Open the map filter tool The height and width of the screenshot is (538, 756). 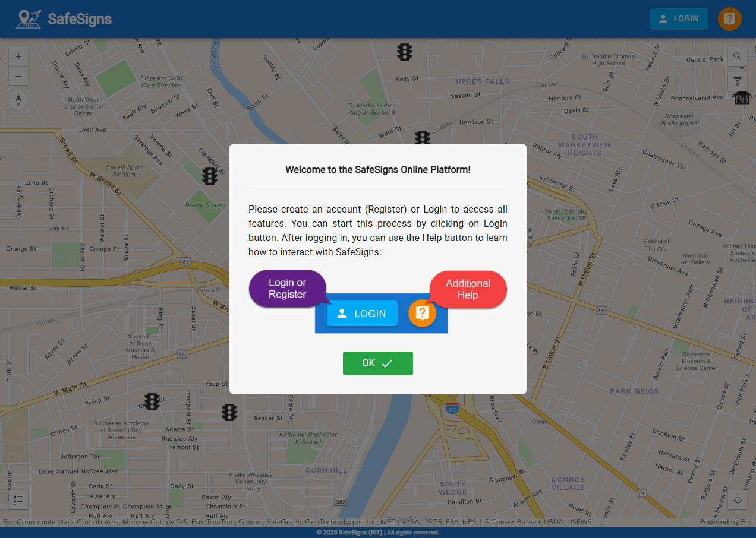click(x=737, y=81)
